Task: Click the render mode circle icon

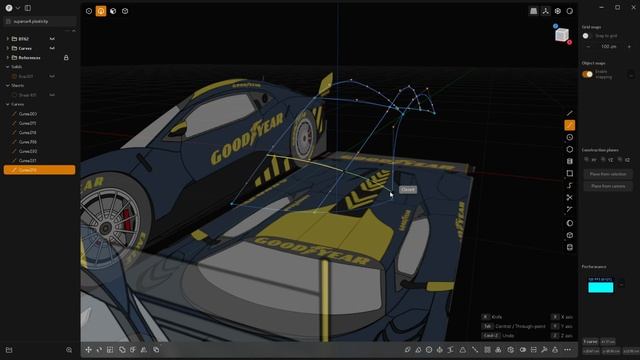Action: [570, 11]
